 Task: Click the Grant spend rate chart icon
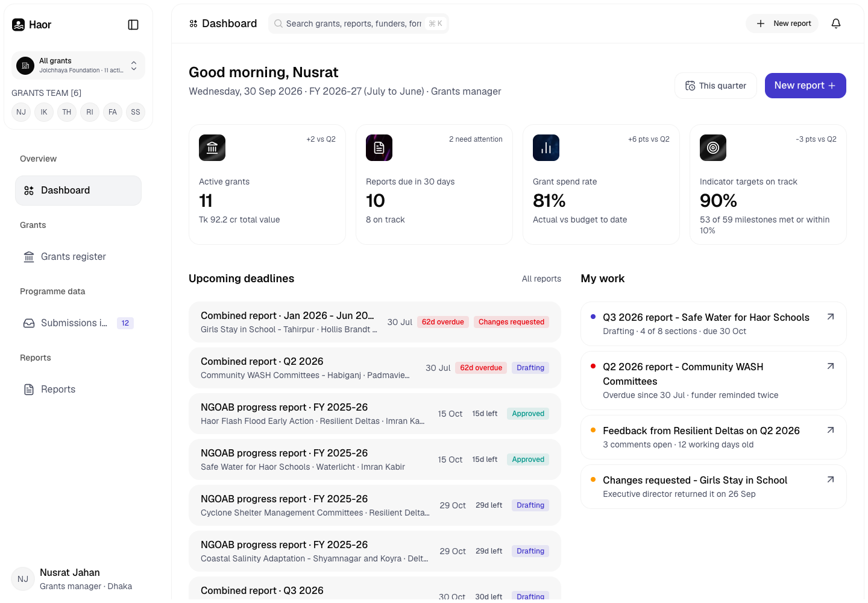point(546,148)
